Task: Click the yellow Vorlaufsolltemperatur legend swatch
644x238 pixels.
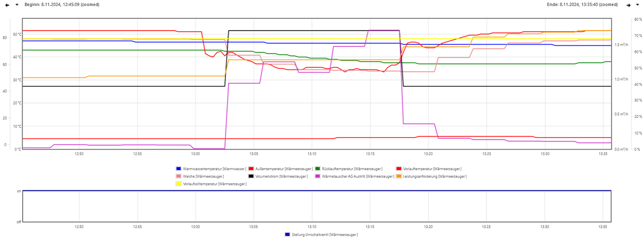Action: (x=179, y=184)
